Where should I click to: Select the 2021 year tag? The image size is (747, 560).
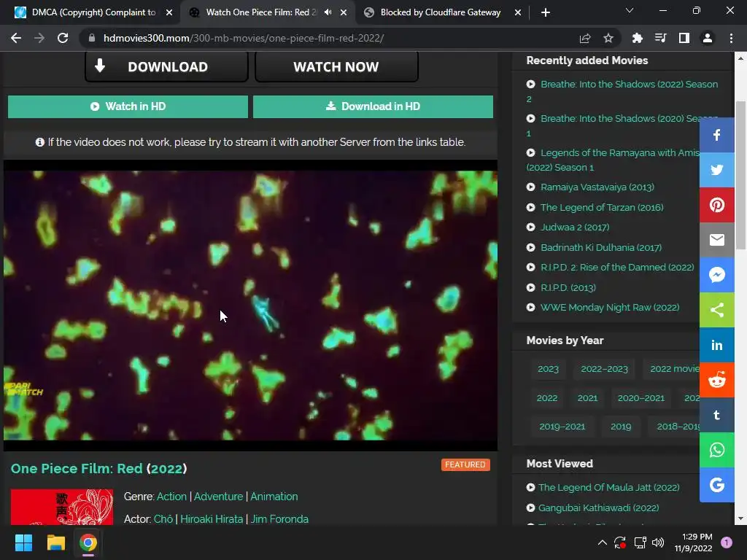587,397
